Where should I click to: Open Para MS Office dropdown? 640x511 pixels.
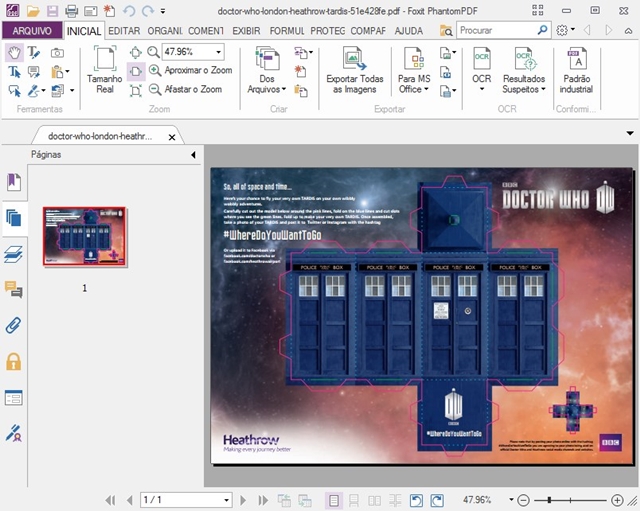(x=414, y=70)
